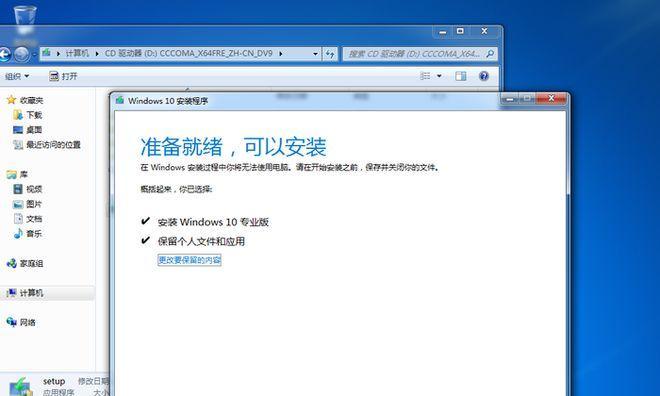Open view options dropdown arrow

coord(439,76)
